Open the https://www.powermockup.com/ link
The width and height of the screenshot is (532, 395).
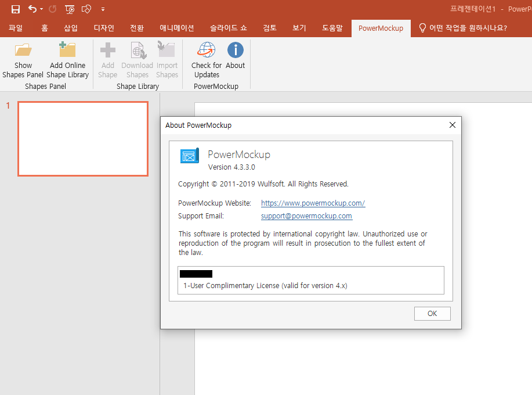[313, 203]
